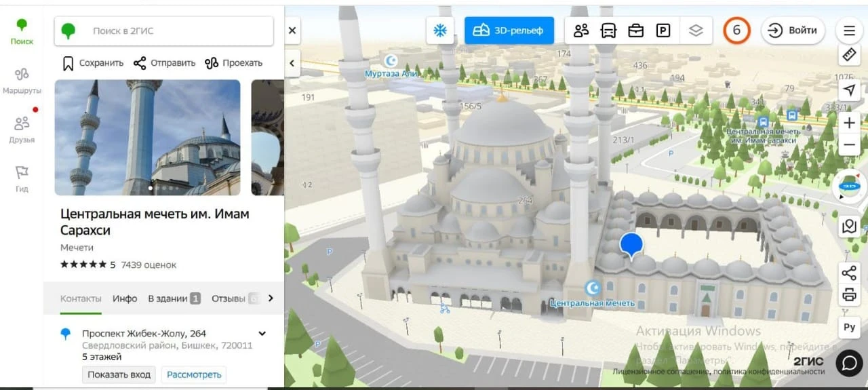Open the map layers icon
868x390 pixels.
coord(696,31)
